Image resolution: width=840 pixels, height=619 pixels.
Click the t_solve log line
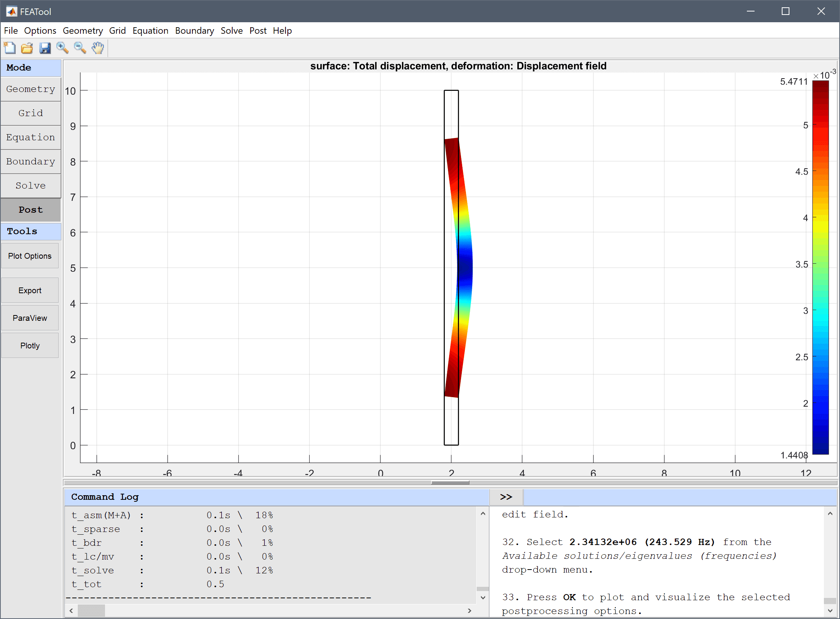pos(172,570)
